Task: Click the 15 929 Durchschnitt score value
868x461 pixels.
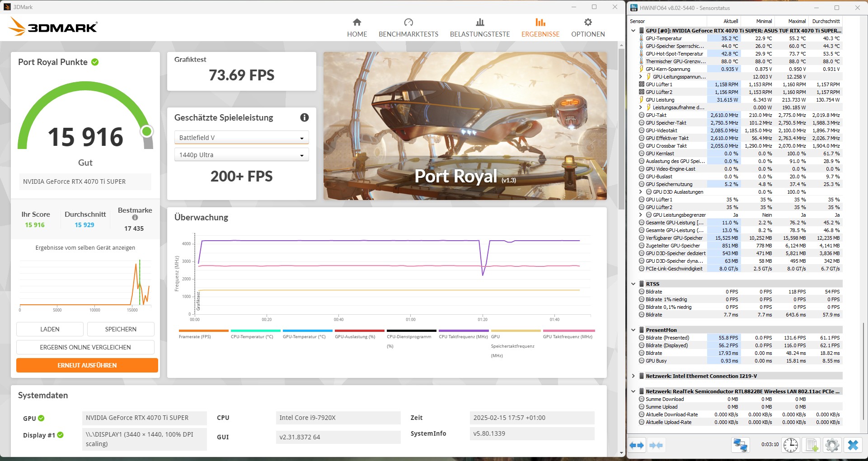Action: click(84, 225)
